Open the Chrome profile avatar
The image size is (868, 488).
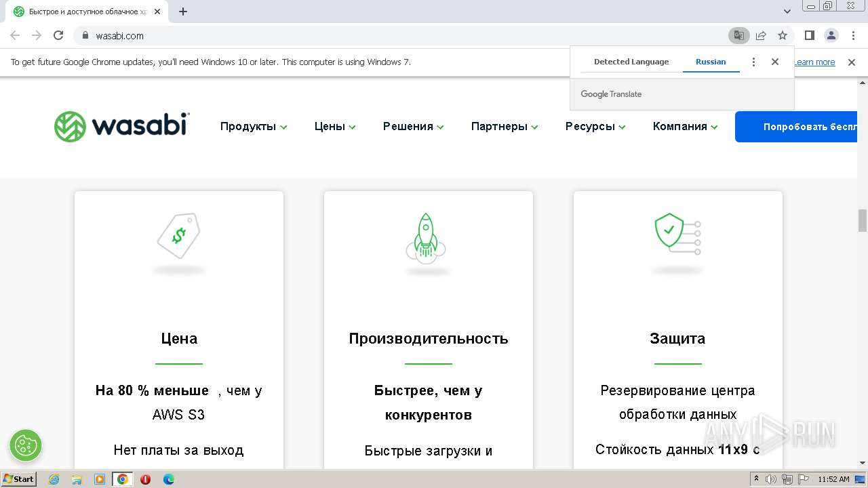click(831, 35)
